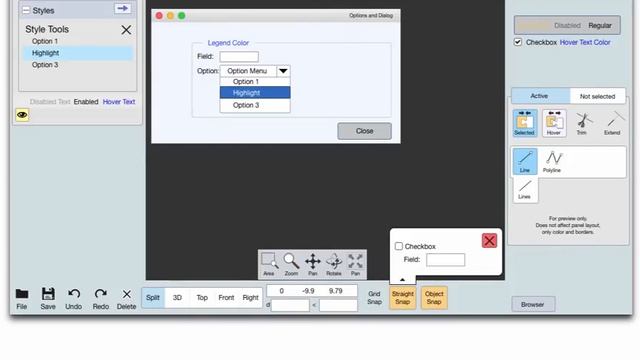640x360 pixels.
Task: Click the red X on checkbox popup
Action: click(x=489, y=241)
